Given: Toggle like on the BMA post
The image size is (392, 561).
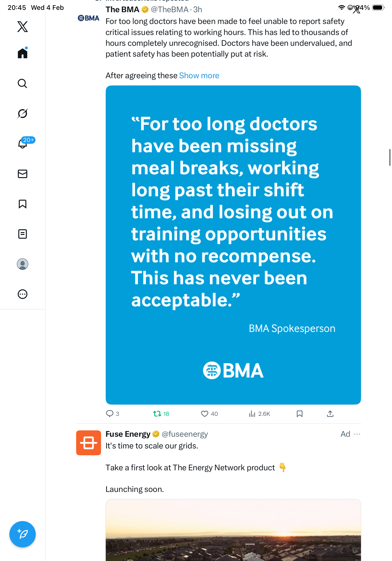Looking at the screenshot, I should pyautogui.click(x=204, y=414).
